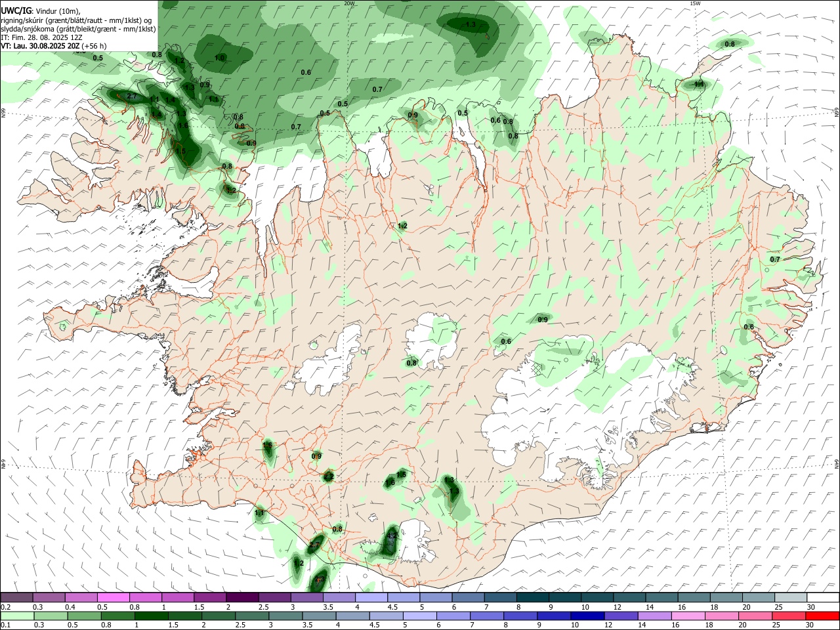Image resolution: width=840 pixels, height=630 pixels.
Task: Click the UWC/IG title text
Action: pyautogui.click(x=16, y=10)
